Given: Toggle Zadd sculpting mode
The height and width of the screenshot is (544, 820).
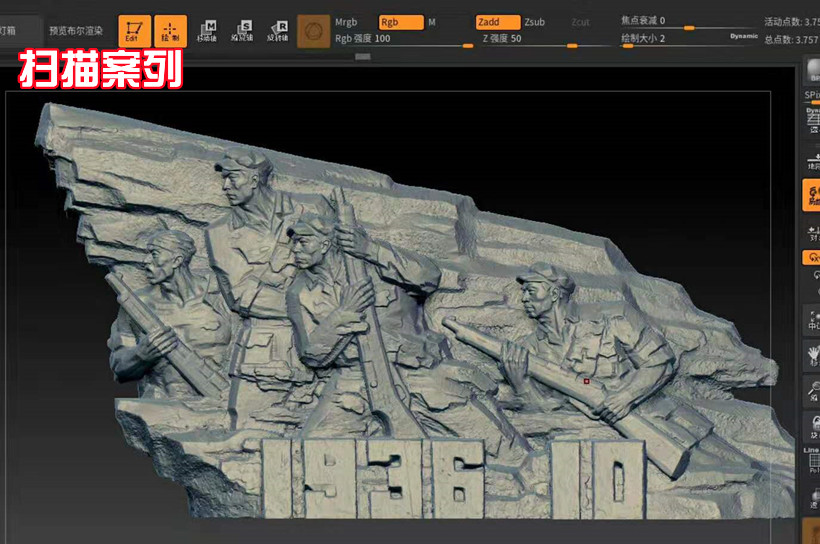Looking at the screenshot, I should point(498,21).
